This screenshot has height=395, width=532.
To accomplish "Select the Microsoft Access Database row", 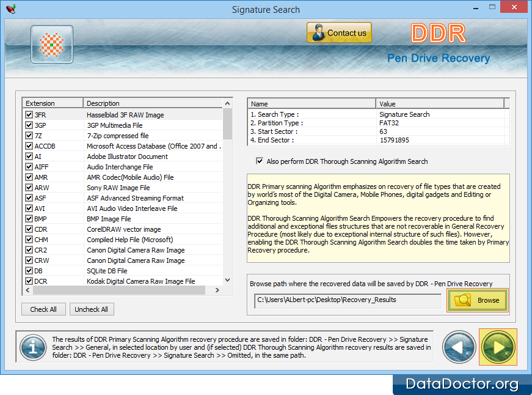I will [x=123, y=146].
